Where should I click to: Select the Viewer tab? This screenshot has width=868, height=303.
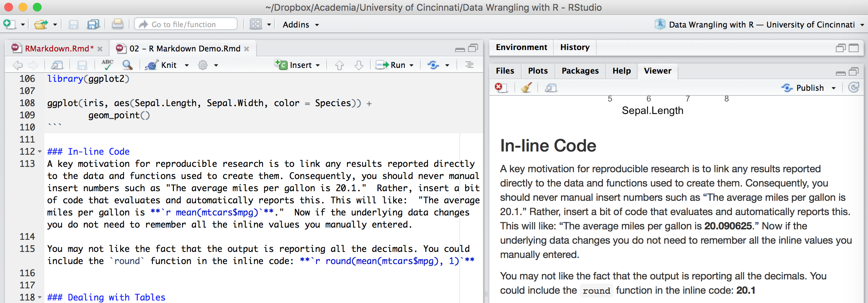click(658, 71)
